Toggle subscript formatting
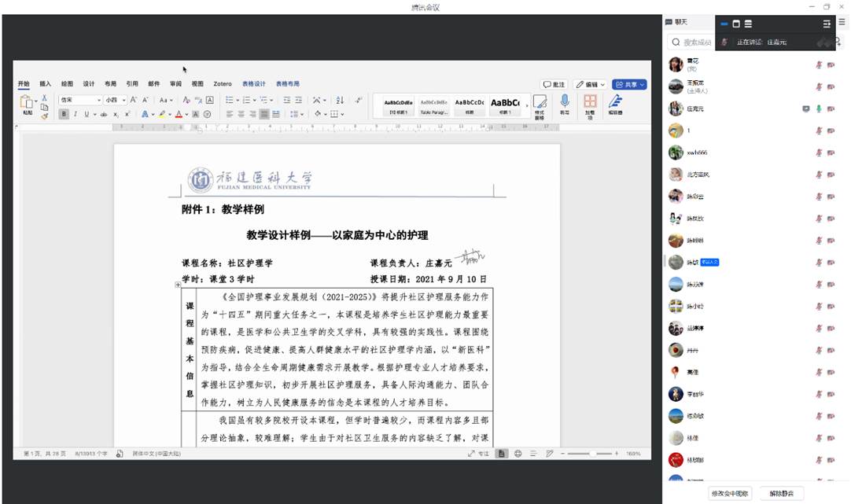The height and width of the screenshot is (504, 851). pos(116,114)
